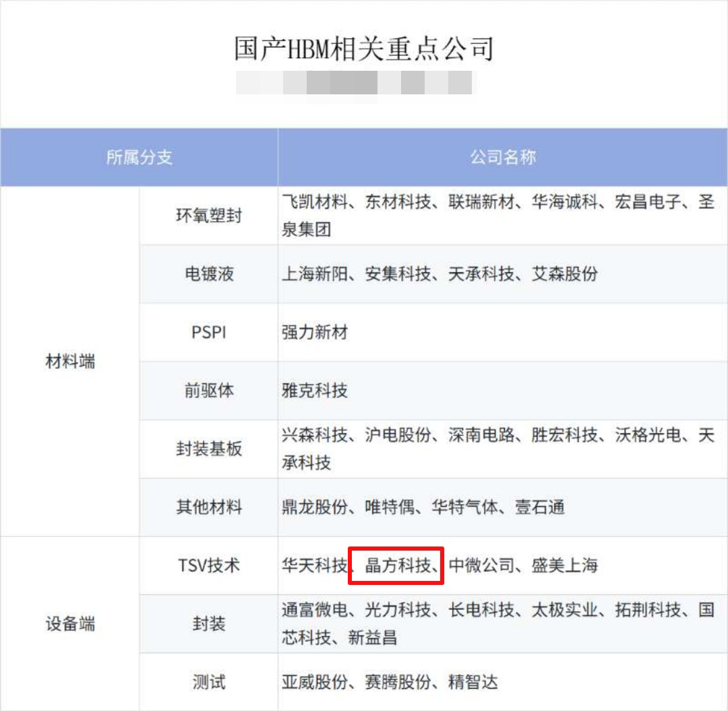Click company name 飞凯材料
This screenshot has height=711, width=728.
point(315,202)
